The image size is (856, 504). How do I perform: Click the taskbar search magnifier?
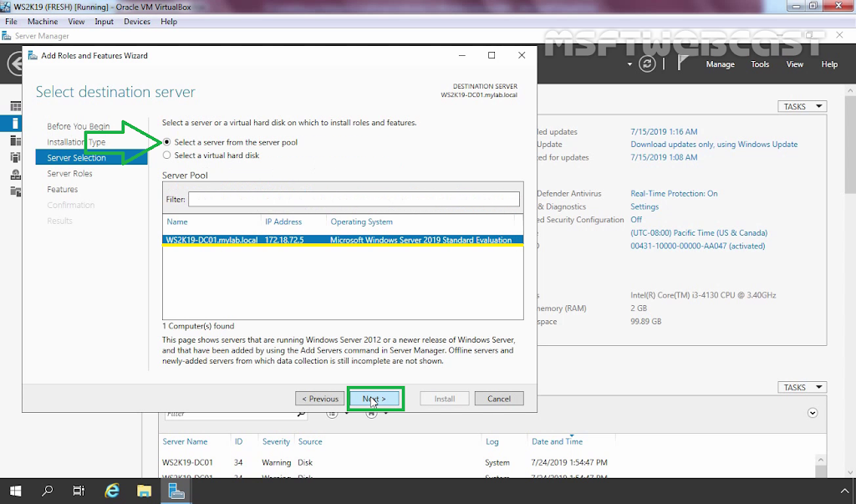pyautogui.click(x=48, y=491)
